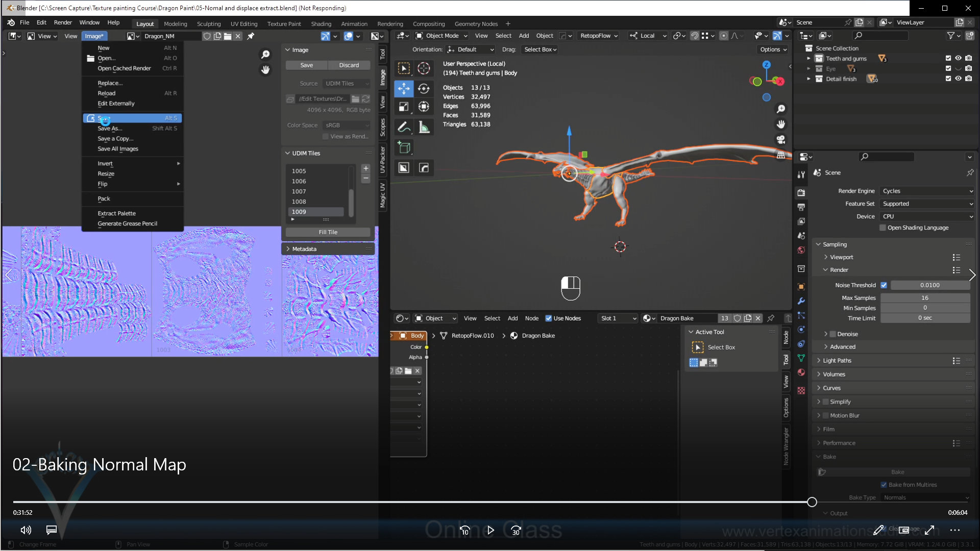Click the camera view icon in viewport
The height and width of the screenshot is (551, 980).
click(781, 140)
